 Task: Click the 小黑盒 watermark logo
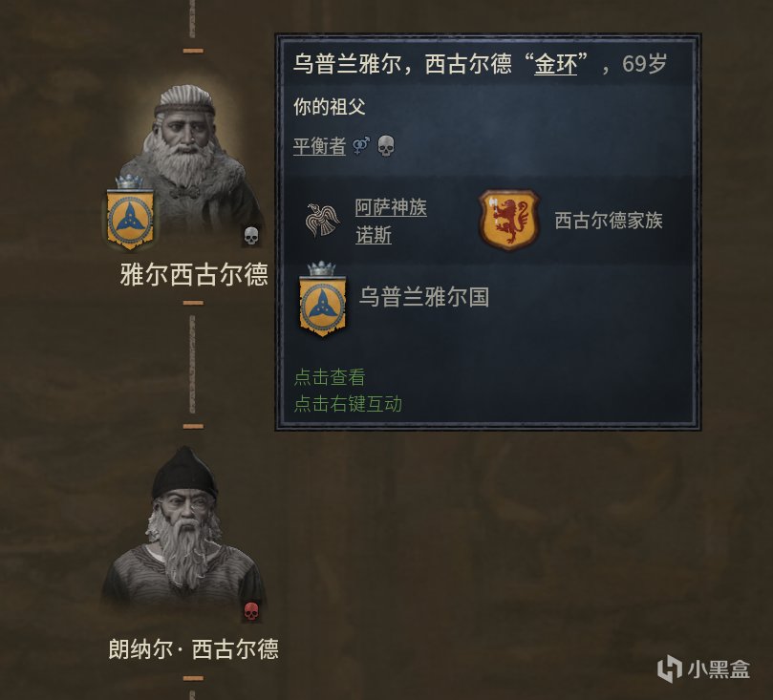point(703,669)
